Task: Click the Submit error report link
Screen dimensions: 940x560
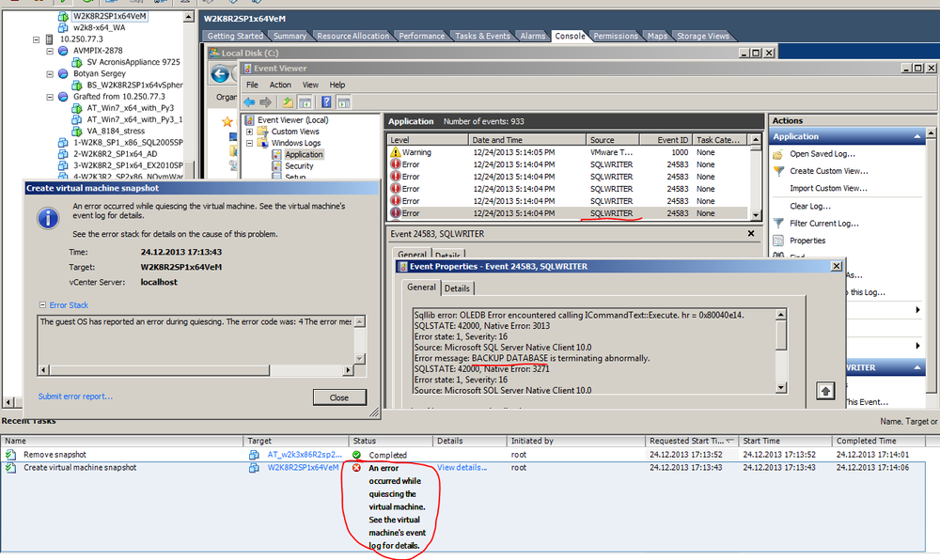Action: click(x=75, y=397)
